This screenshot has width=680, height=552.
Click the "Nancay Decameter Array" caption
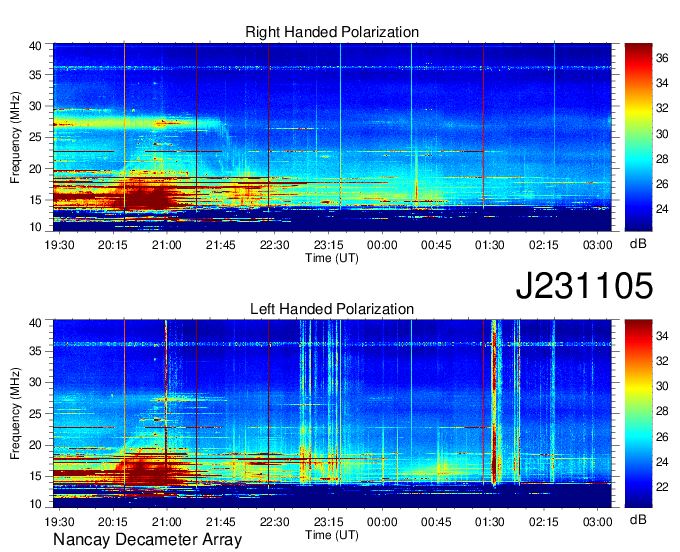(147, 540)
